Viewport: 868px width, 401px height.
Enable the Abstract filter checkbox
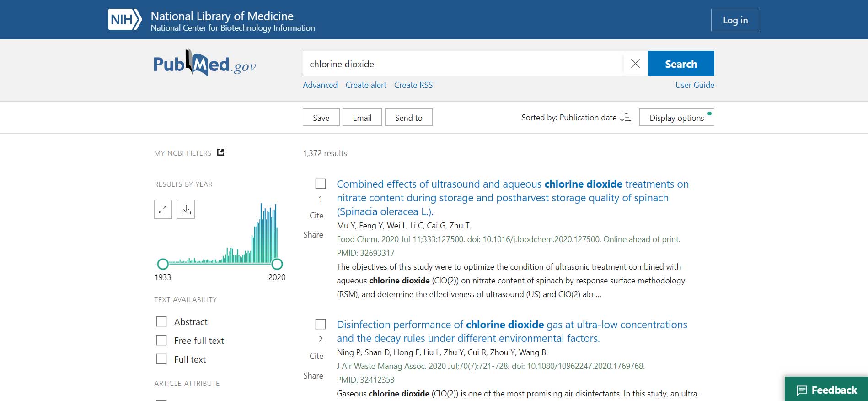pos(161,321)
